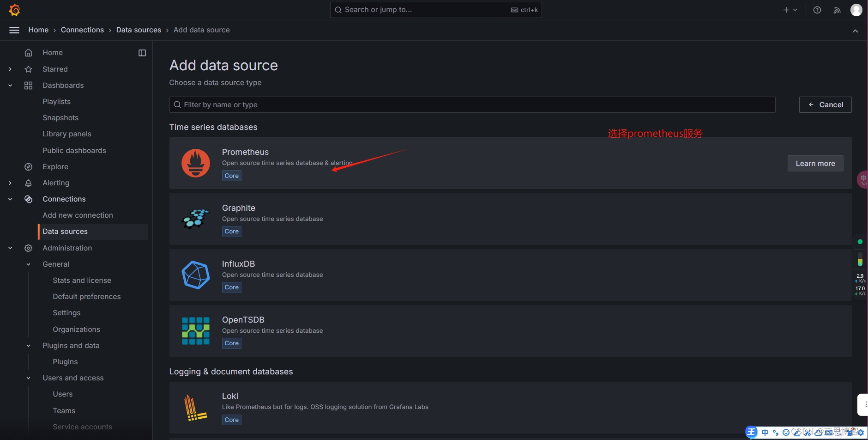Collapse the Dashboards section chevron
The image size is (868, 440).
(x=10, y=86)
